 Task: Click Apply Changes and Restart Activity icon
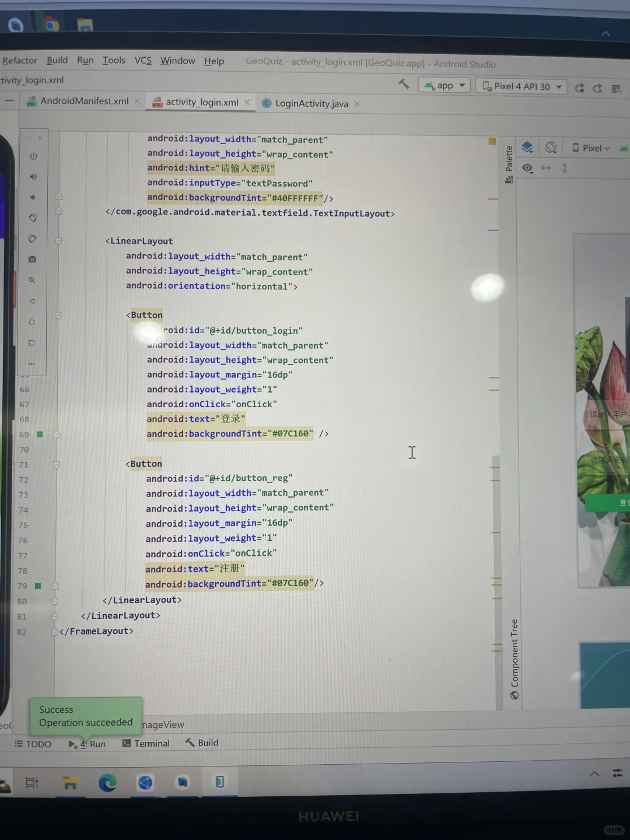pos(579,88)
